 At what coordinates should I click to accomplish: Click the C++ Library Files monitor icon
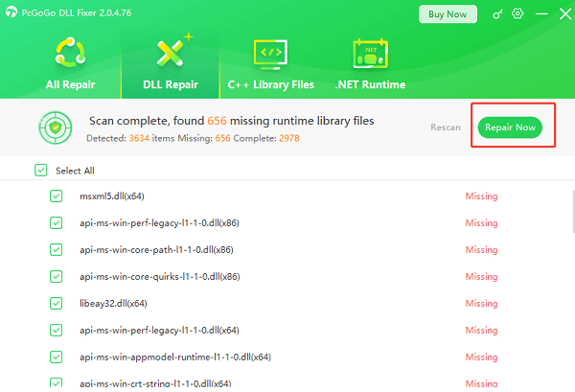270,55
